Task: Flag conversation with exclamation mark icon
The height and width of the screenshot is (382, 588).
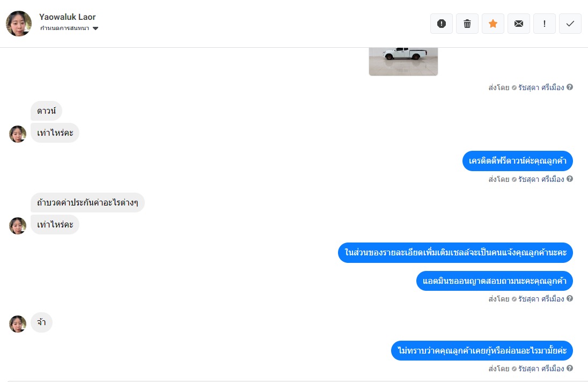Action: [x=545, y=24]
